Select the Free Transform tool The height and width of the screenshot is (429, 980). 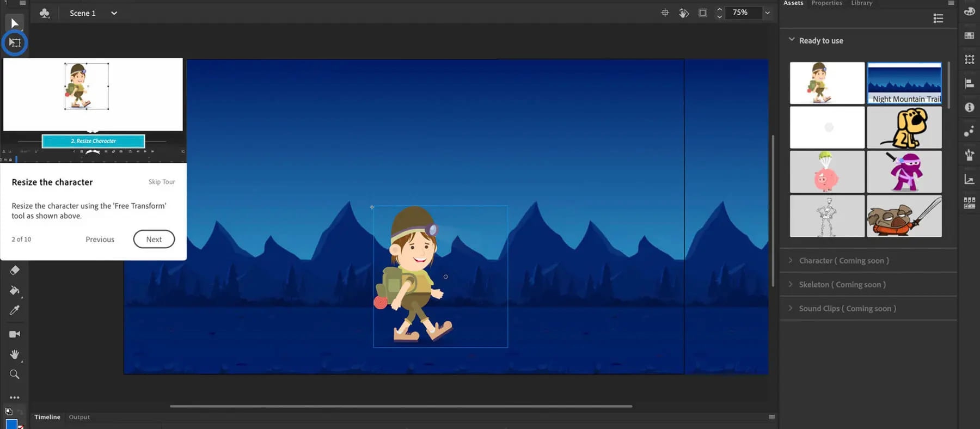(x=15, y=43)
